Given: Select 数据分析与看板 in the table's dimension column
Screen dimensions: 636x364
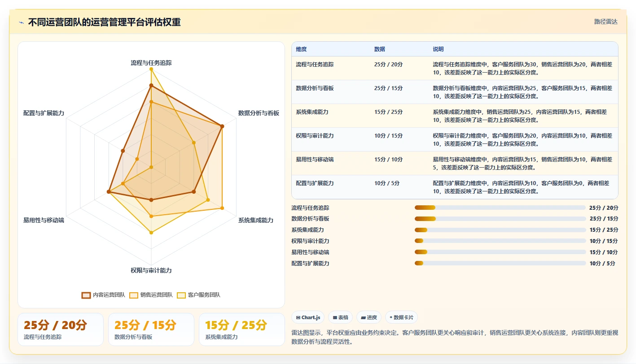Looking at the screenshot, I should [315, 88].
